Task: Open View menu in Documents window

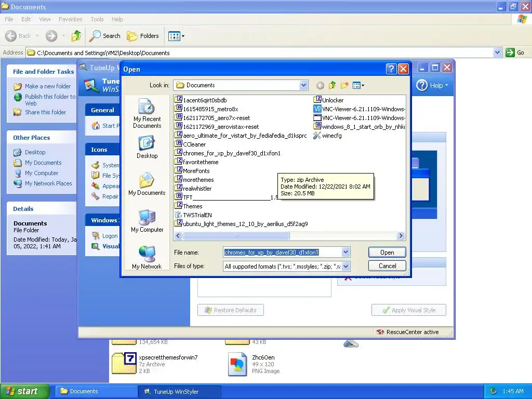Action: 45,19
